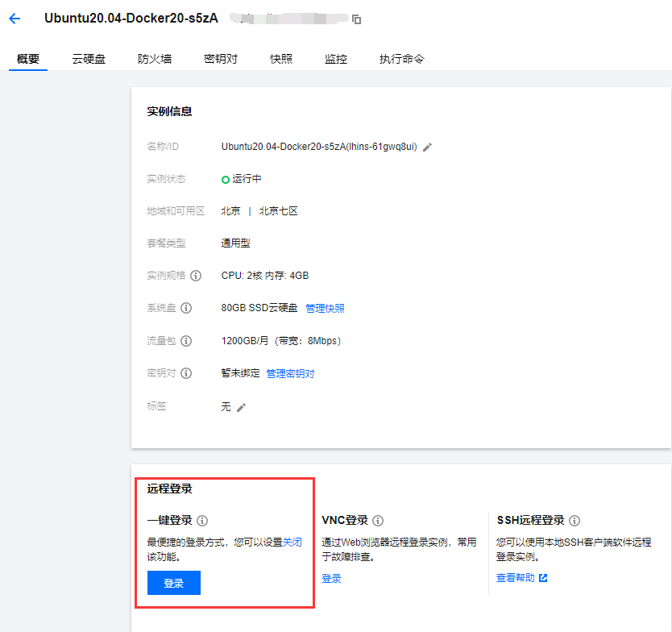Switch to the 云硬盘 tab
The width and height of the screenshot is (672, 632).
point(89,59)
